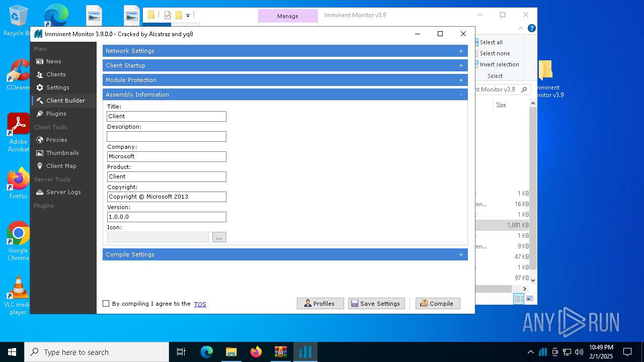This screenshot has width=644, height=362.
Task: Open Recycle Bin desktop icon
Action: coord(18,21)
